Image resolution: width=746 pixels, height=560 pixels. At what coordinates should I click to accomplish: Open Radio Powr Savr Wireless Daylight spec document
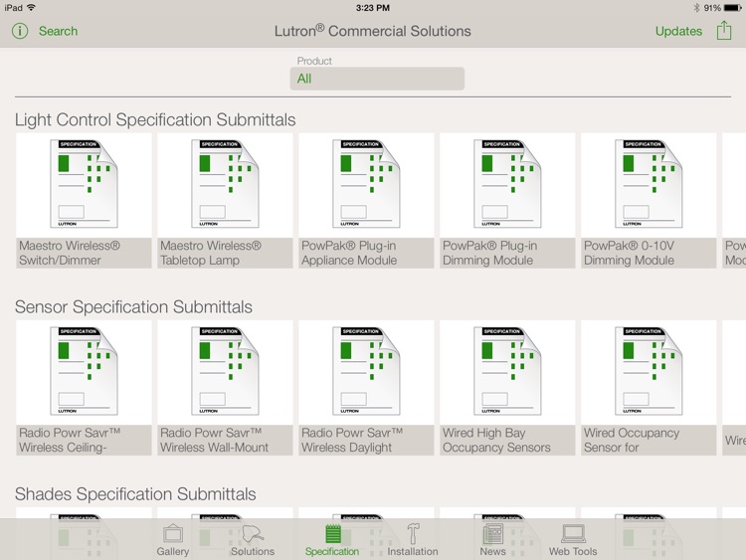(366, 371)
